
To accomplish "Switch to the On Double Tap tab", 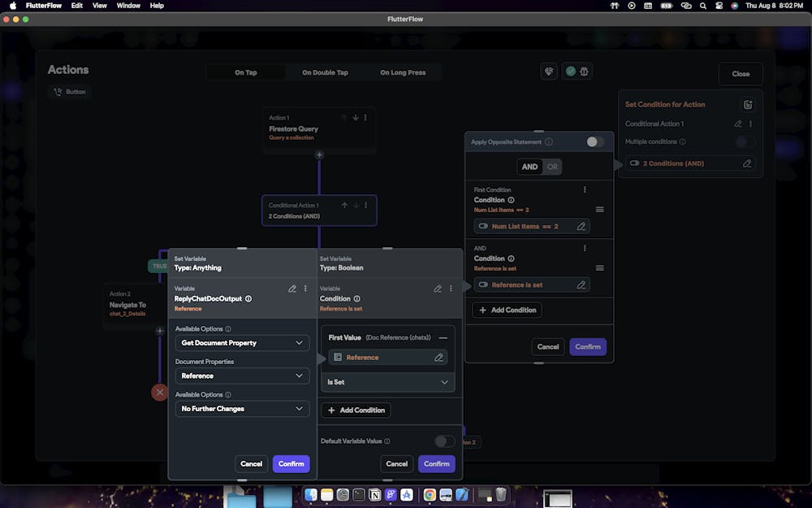I will pos(325,72).
